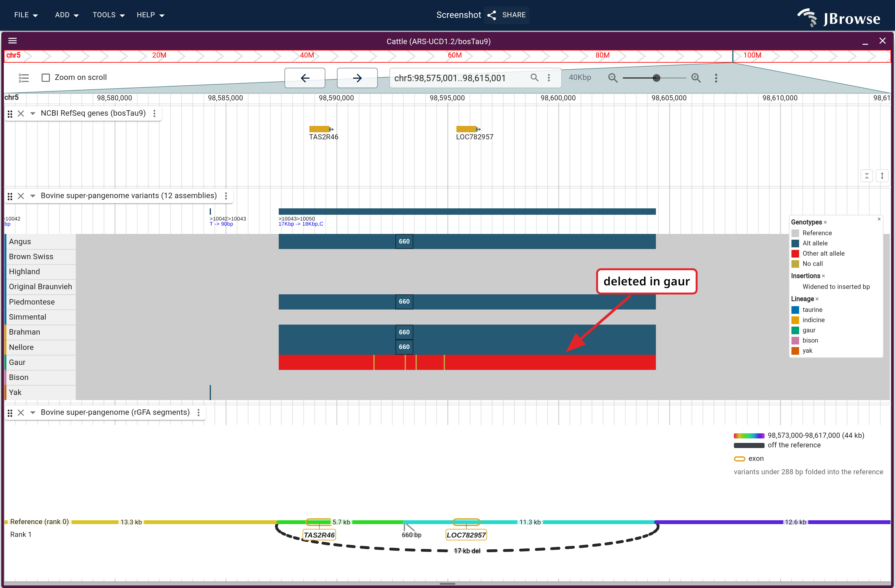Open the ADD menu

[66, 15]
